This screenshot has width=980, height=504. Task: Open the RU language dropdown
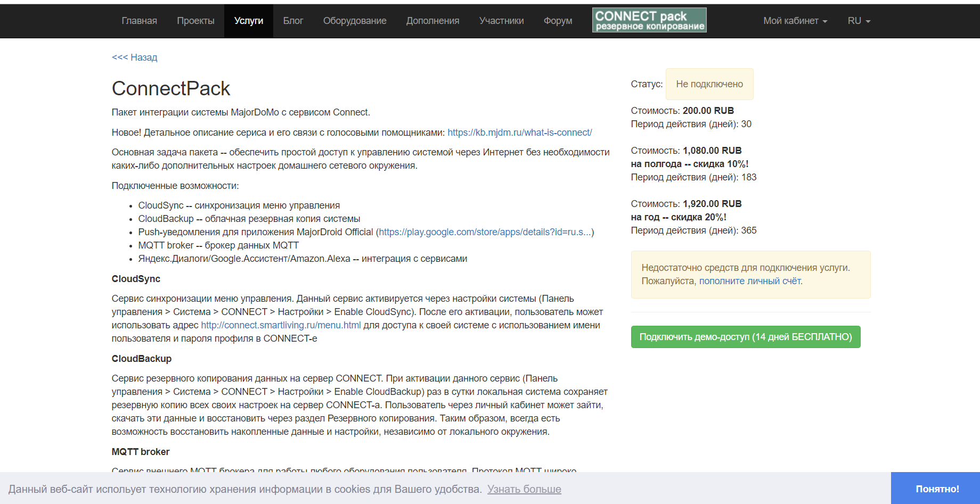859,21
